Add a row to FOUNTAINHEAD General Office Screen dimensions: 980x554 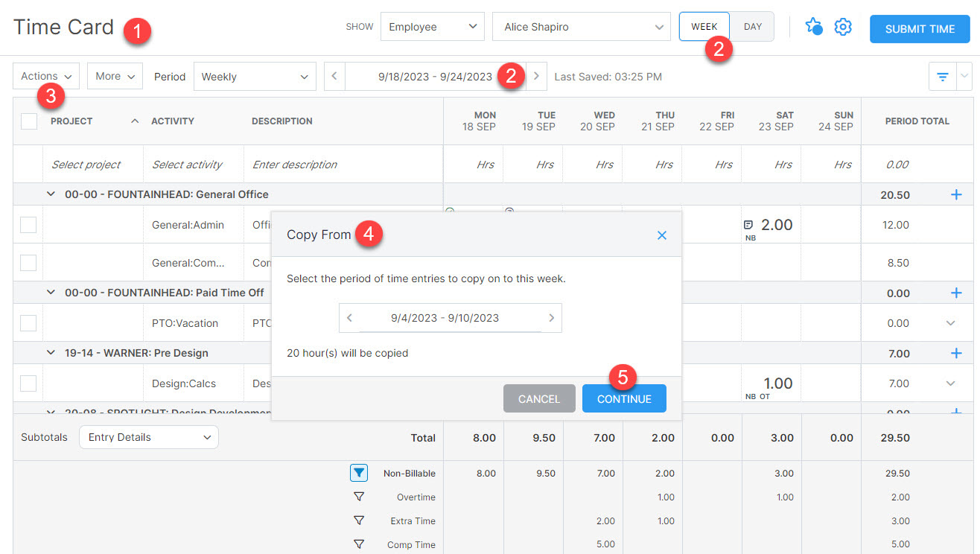coord(955,194)
